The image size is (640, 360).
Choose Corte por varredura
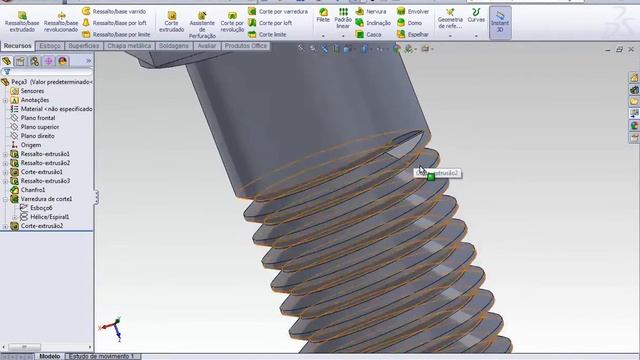(x=278, y=11)
